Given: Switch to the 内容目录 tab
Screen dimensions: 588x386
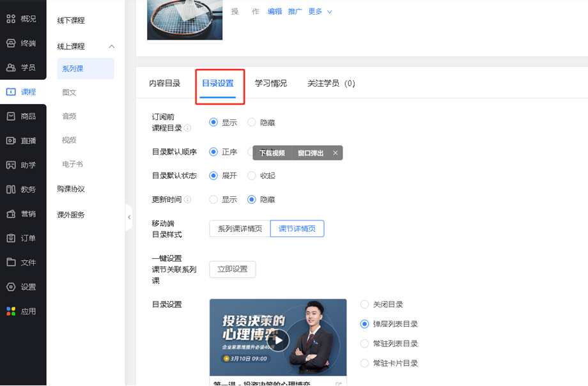Looking at the screenshot, I should point(165,83).
